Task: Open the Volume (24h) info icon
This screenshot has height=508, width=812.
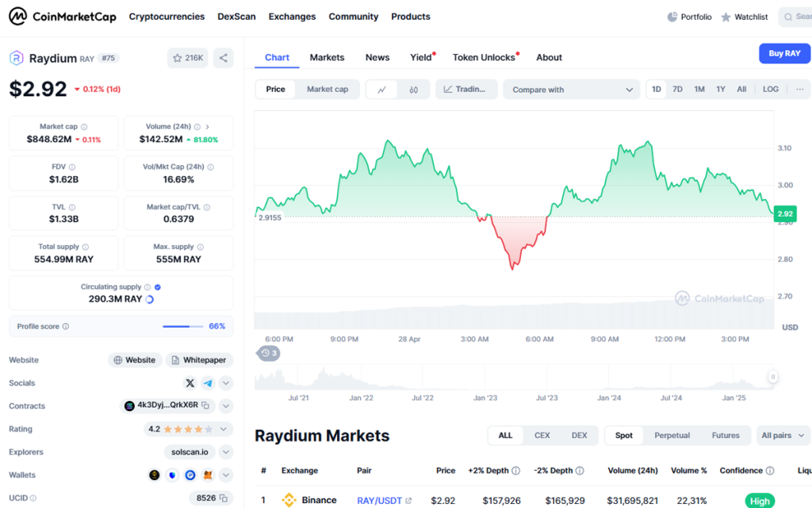Action: [x=197, y=127]
